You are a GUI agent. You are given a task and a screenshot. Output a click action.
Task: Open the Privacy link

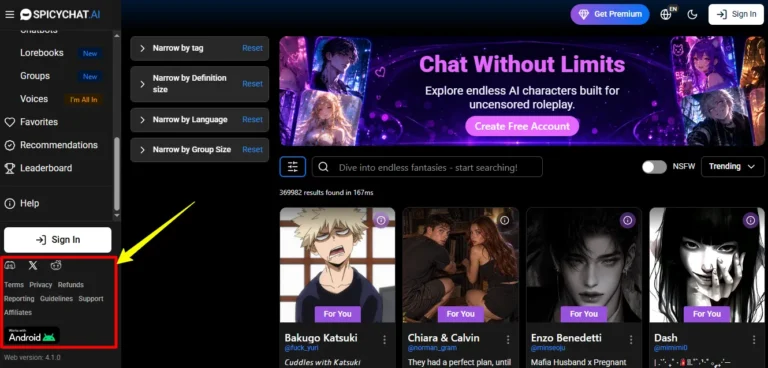coord(41,285)
